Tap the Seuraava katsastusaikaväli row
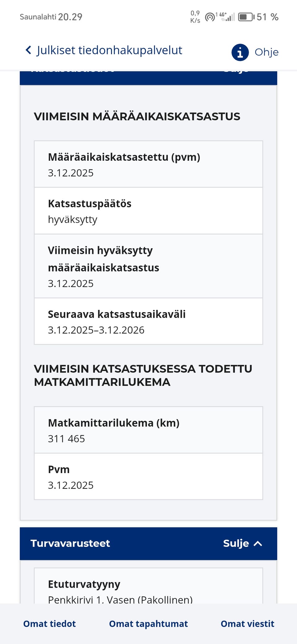The width and height of the screenshot is (297, 644). point(148,321)
